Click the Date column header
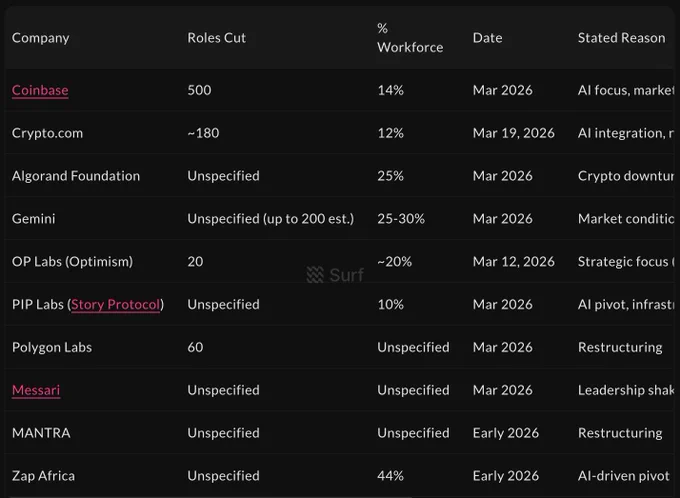 pos(487,38)
